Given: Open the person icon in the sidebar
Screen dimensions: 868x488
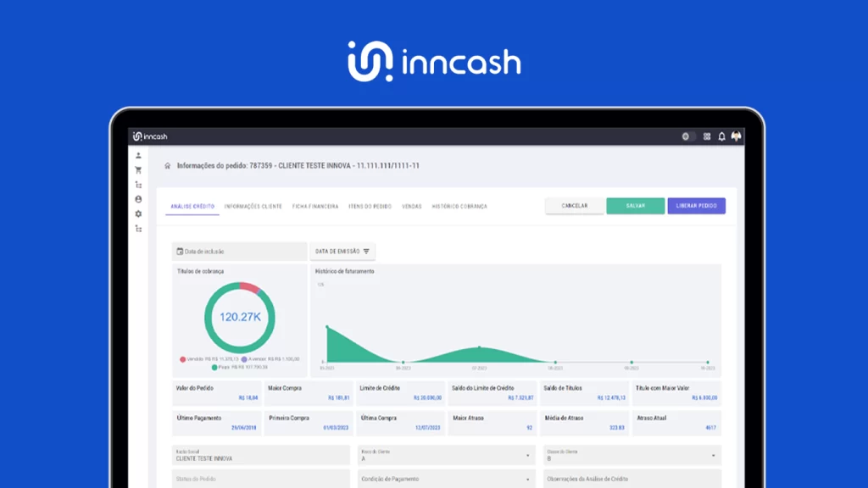Looking at the screenshot, I should (x=138, y=156).
